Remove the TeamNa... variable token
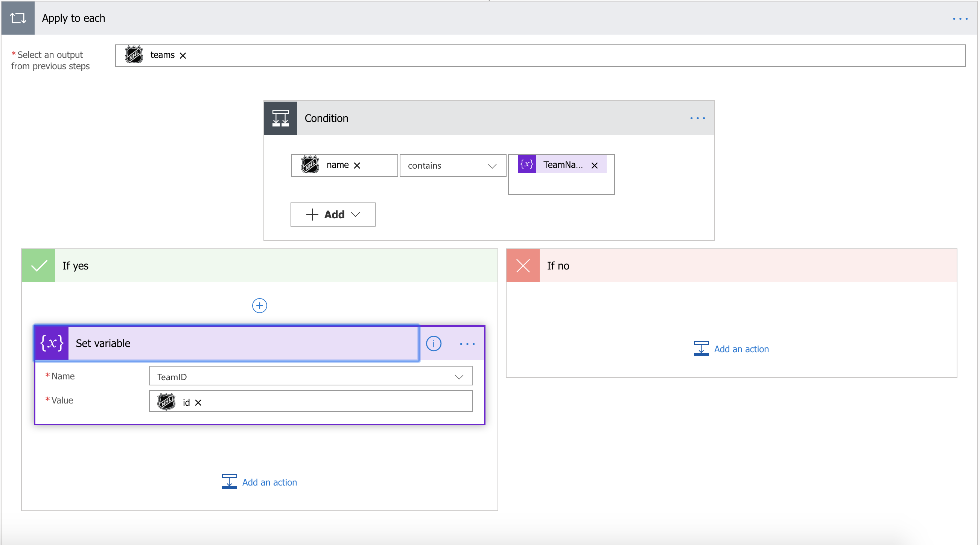 (x=594, y=166)
